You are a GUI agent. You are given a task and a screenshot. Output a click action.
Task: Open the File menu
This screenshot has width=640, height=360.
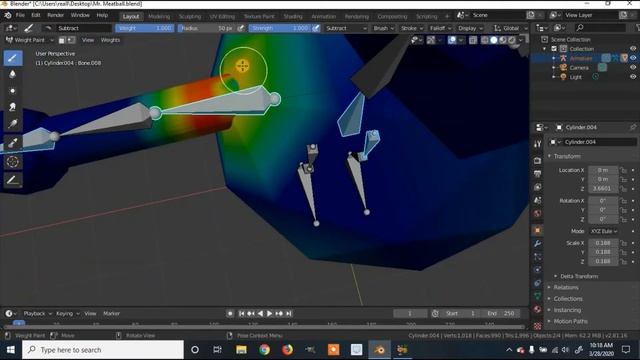[x=20, y=15]
